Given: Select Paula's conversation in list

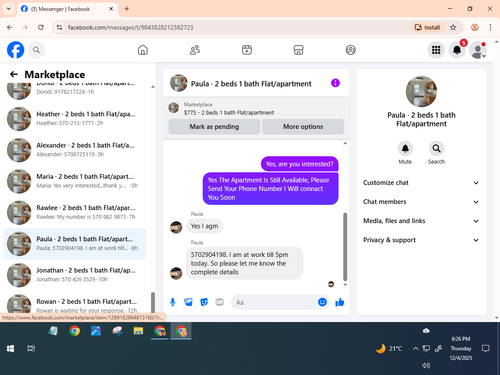Looking at the screenshot, I should 75,244.
